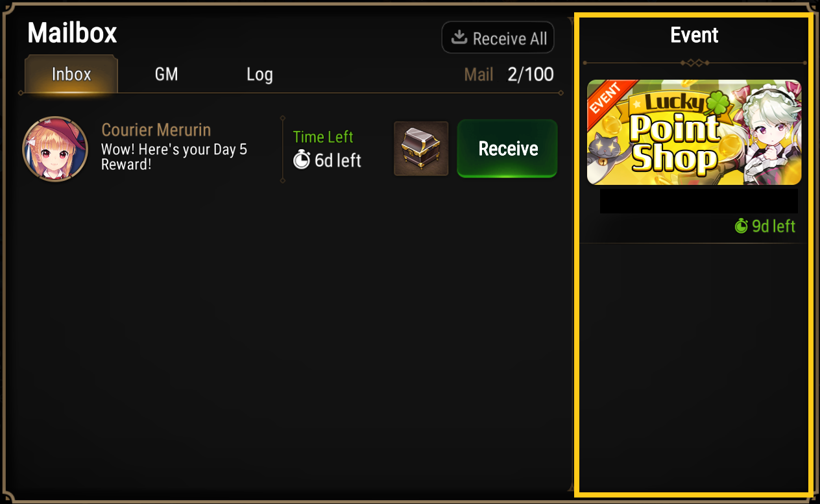Open the Lucky Point Shop event banner
The width and height of the screenshot is (820, 504).
pyautogui.click(x=694, y=132)
